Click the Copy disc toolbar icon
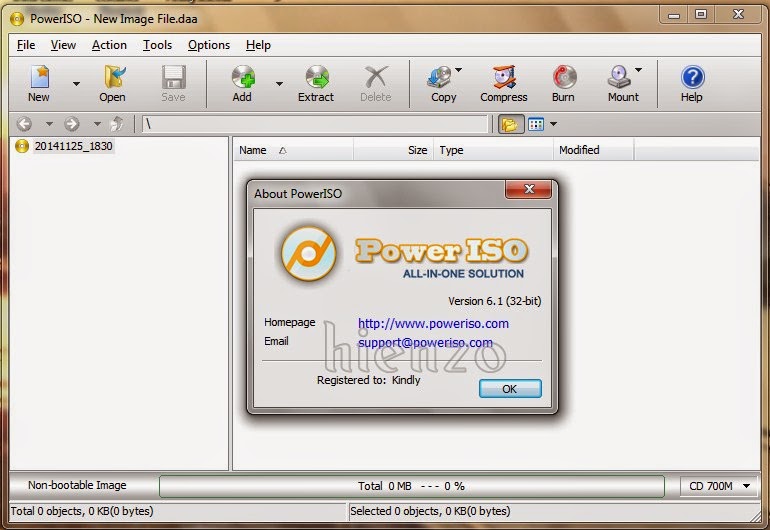770x530 pixels. tap(441, 83)
